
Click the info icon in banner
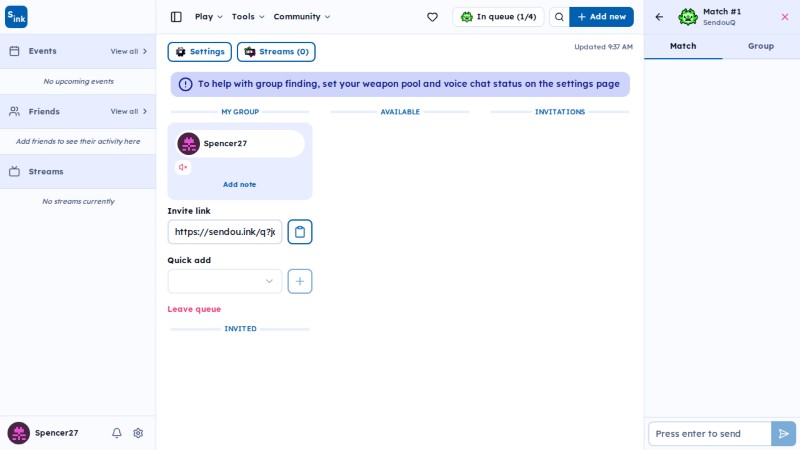click(x=185, y=84)
